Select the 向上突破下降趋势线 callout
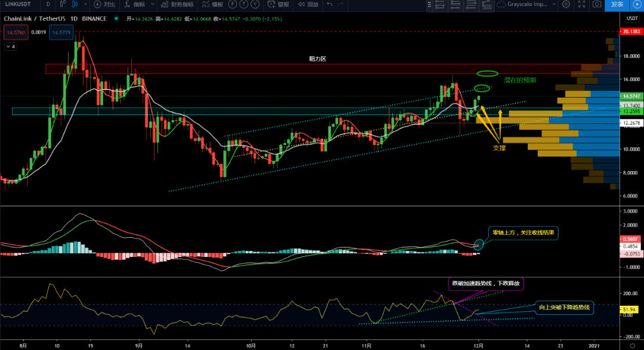644x350 pixels. tap(564, 307)
